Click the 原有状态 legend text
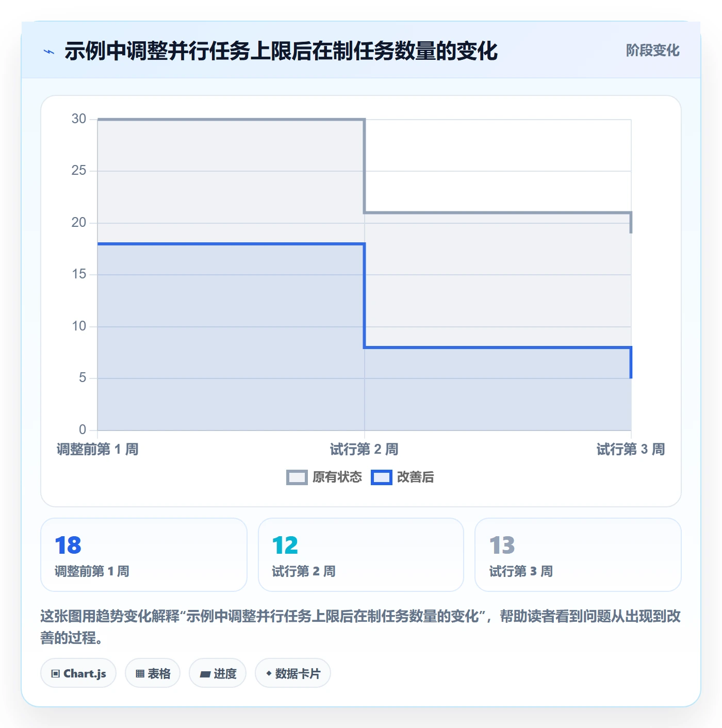722x728 pixels. coord(337,477)
